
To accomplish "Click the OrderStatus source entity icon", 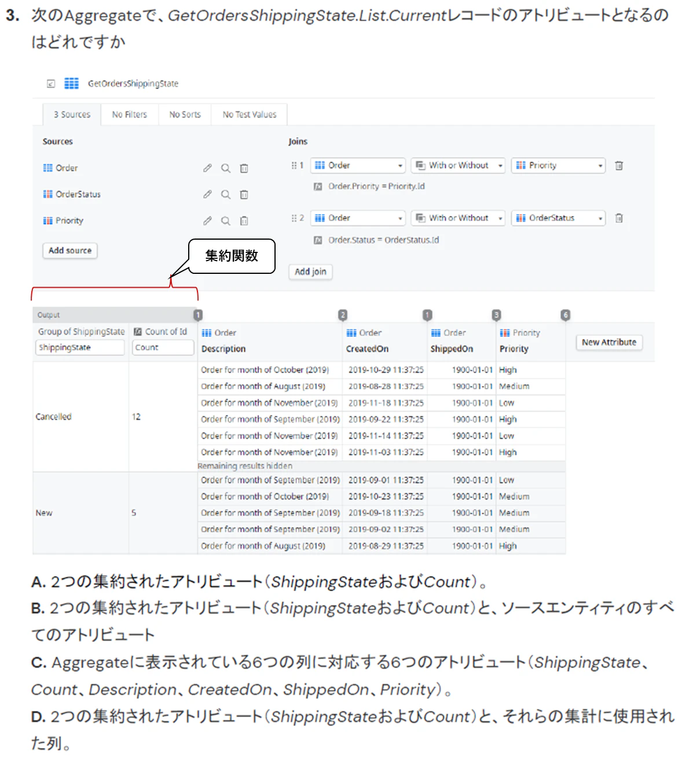I will [48, 195].
